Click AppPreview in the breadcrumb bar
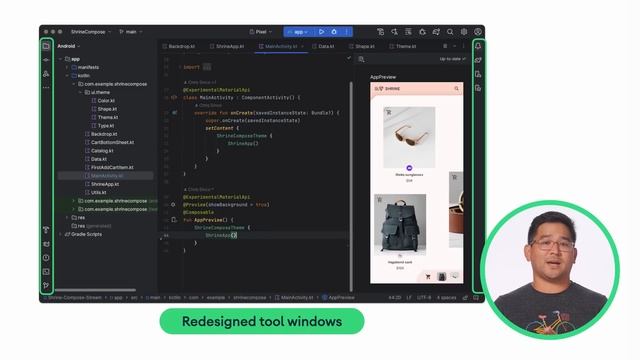 [338, 298]
